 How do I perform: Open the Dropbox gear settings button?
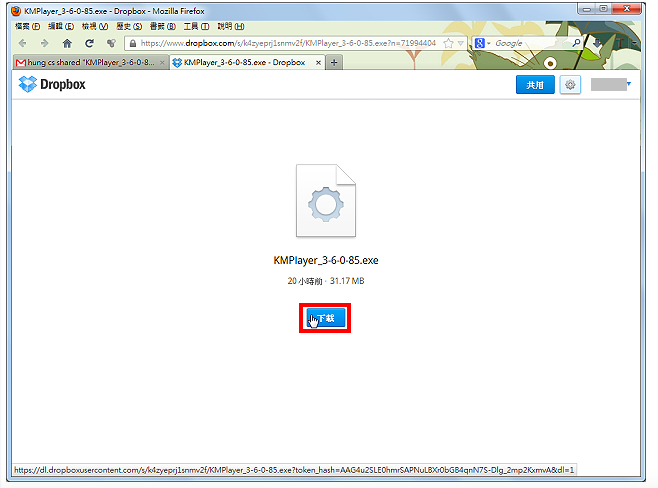(570, 85)
